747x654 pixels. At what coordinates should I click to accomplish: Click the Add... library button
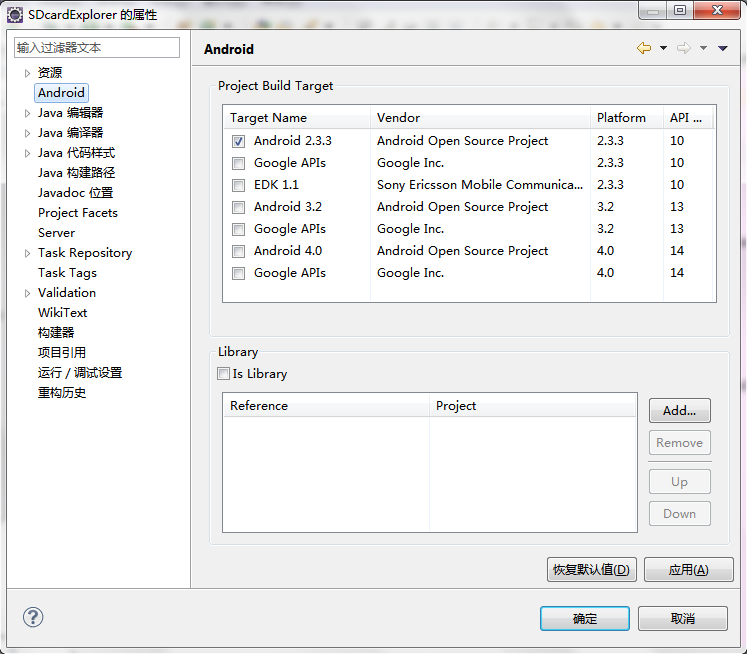[679, 411]
